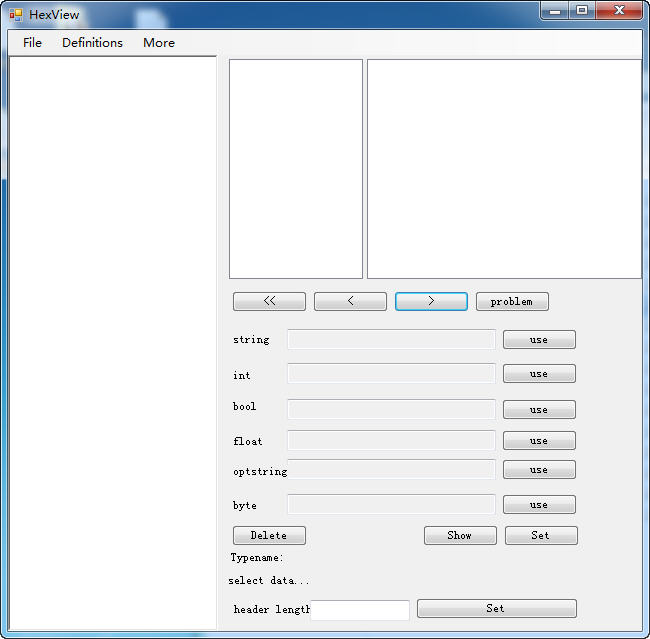Click use button for string row

539,340
